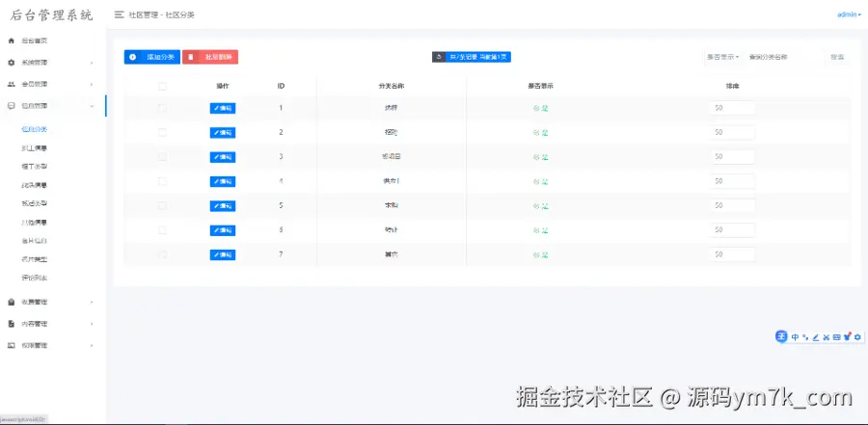Screen dimensions: 868x425
Task: Tick the checkbox for row ID 3
Action: point(162,157)
